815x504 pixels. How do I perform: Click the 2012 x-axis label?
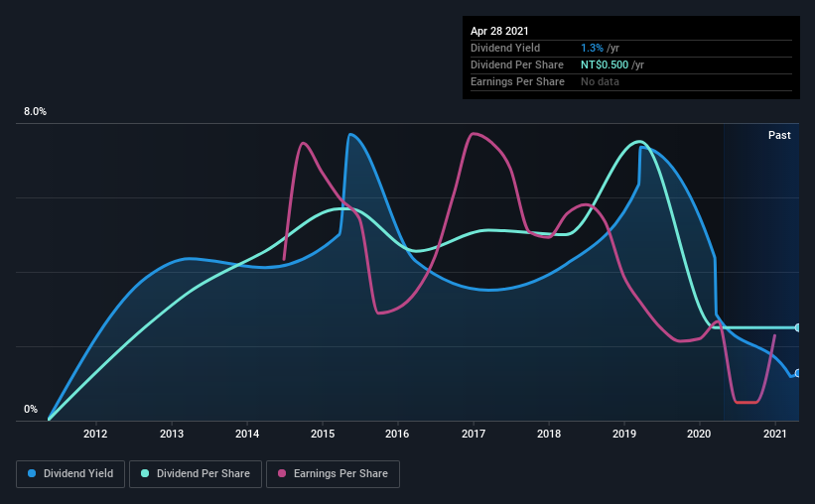(x=95, y=434)
